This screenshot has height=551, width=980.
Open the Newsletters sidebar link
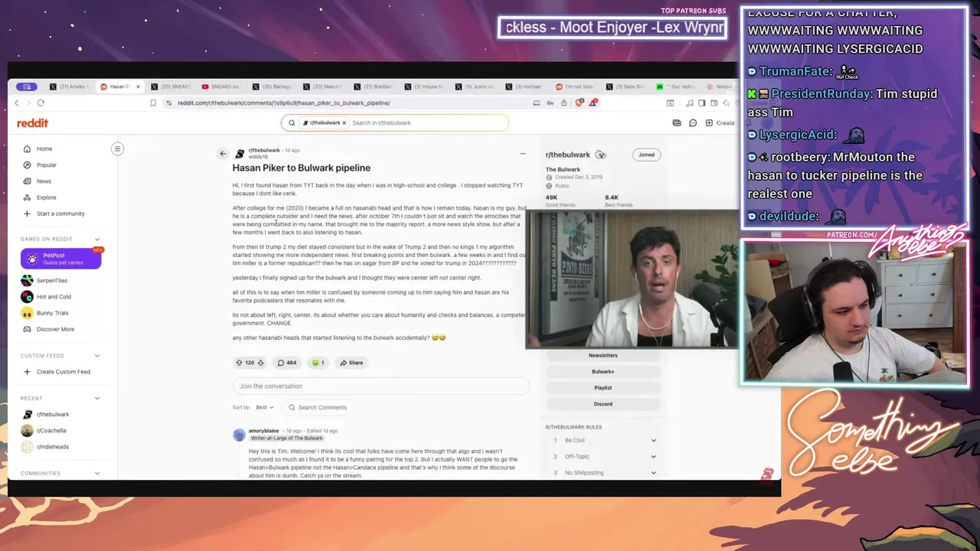pos(603,355)
